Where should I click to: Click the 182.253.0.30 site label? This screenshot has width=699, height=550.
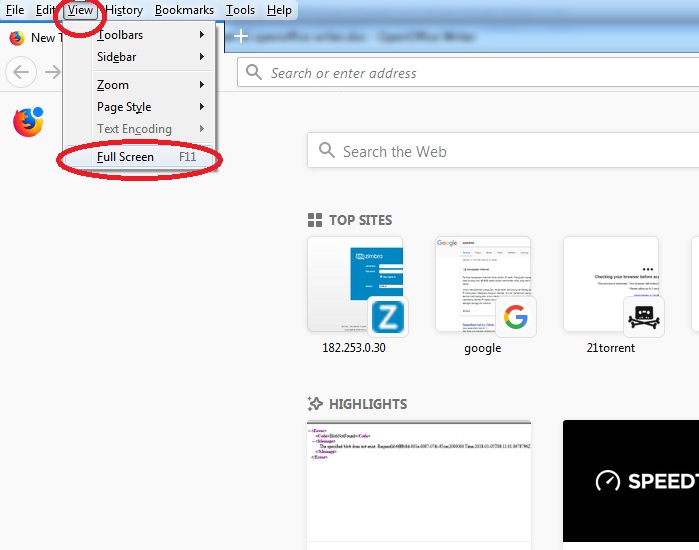(354, 348)
